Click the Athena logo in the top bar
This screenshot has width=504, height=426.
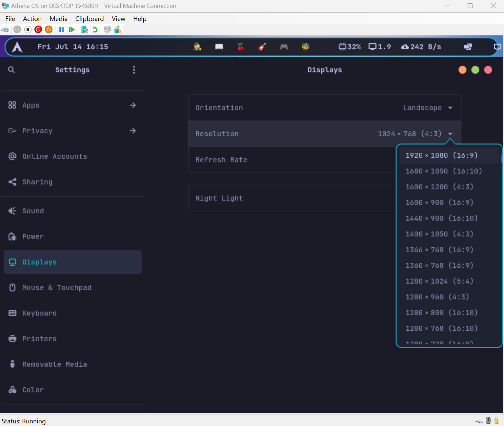point(17,47)
